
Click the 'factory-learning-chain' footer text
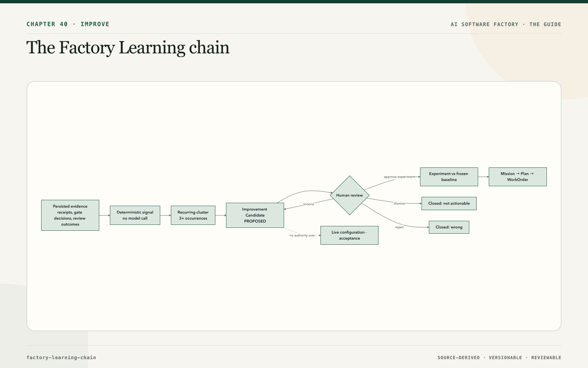pos(61,357)
